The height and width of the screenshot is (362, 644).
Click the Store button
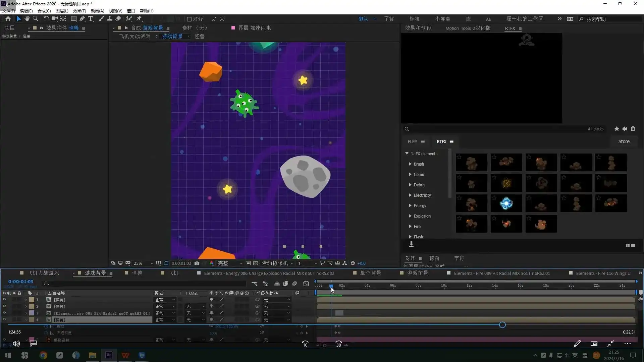(x=624, y=141)
